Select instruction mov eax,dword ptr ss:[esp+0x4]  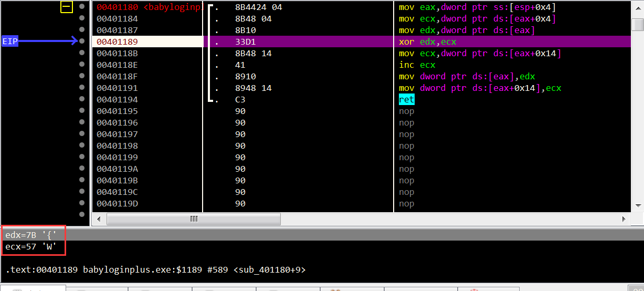point(477,7)
